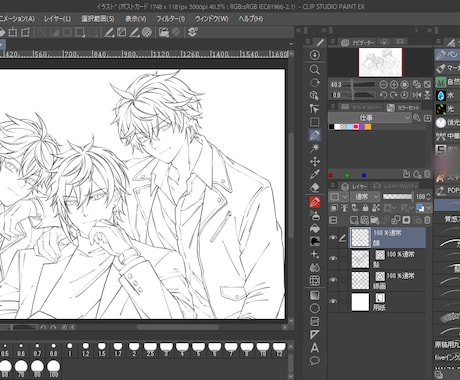
Task: Select the highlighted Pen tool
Action: (x=314, y=135)
